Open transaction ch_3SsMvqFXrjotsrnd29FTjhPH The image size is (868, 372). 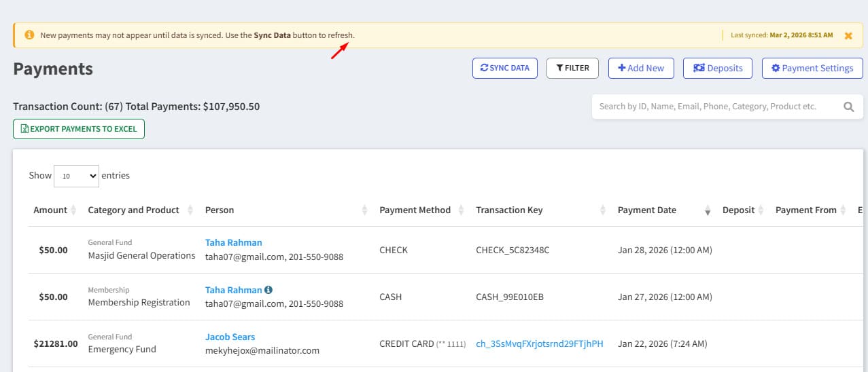[x=540, y=343]
